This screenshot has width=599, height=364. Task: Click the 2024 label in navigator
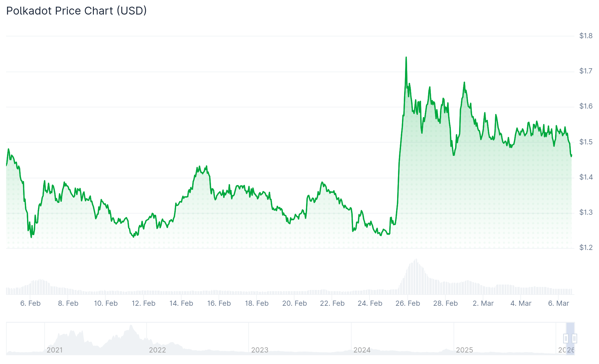tap(362, 350)
